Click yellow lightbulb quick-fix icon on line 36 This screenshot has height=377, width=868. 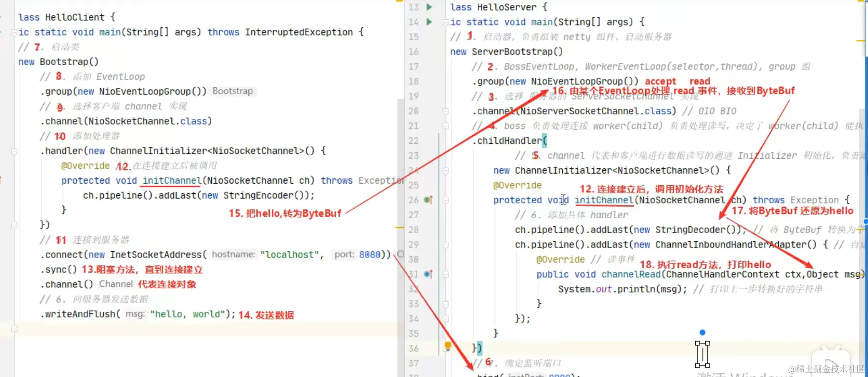click(x=448, y=346)
